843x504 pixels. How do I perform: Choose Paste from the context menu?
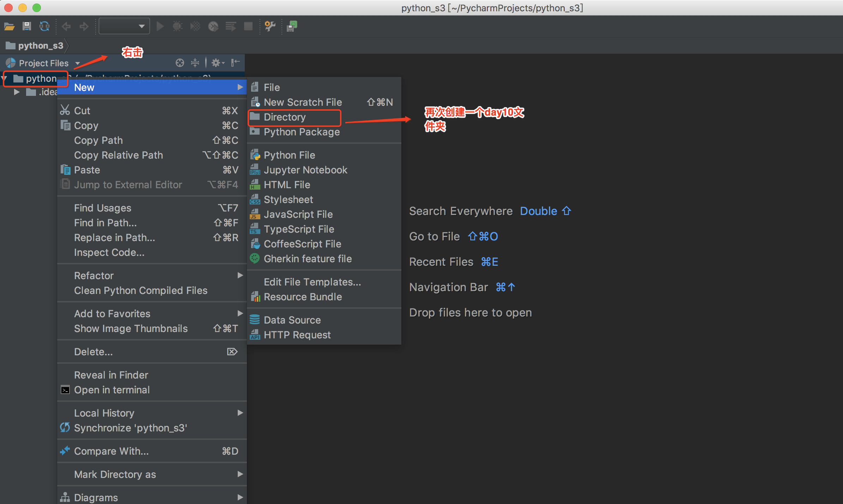[152, 170]
